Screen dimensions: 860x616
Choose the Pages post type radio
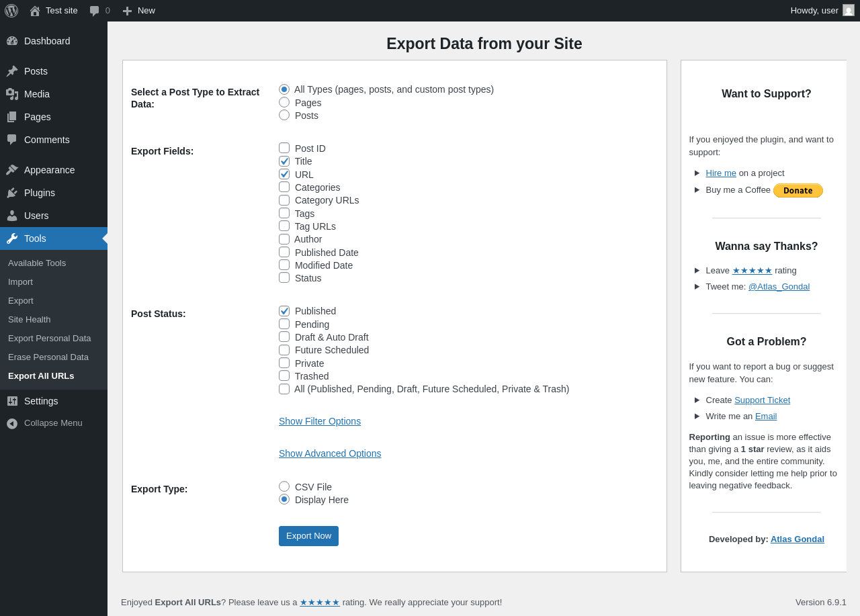coord(284,103)
